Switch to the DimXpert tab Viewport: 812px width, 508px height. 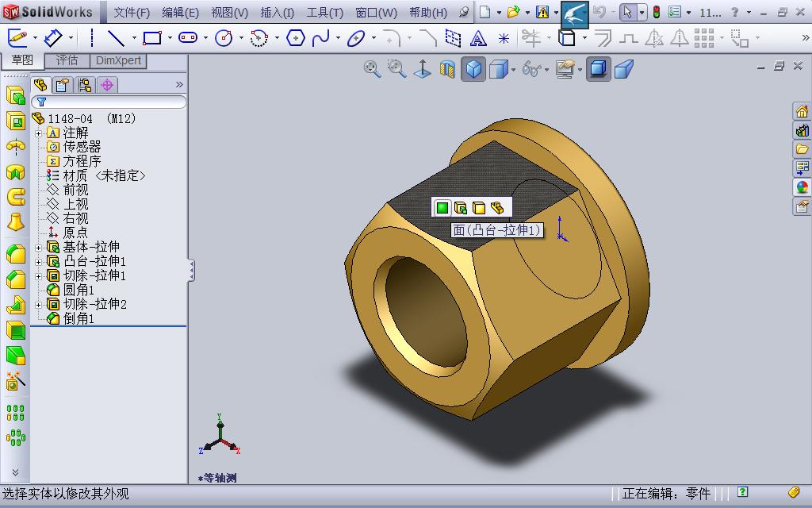pos(118,60)
